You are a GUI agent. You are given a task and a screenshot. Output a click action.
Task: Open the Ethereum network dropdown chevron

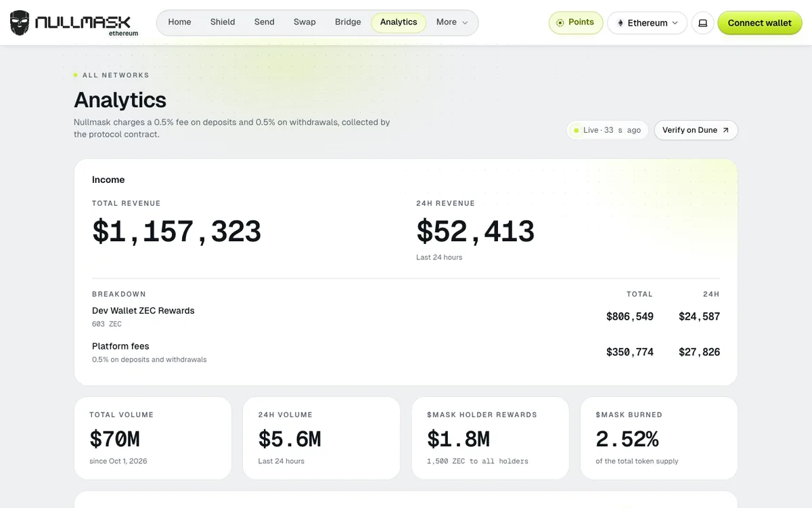pyautogui.click(x=675, y=23)
